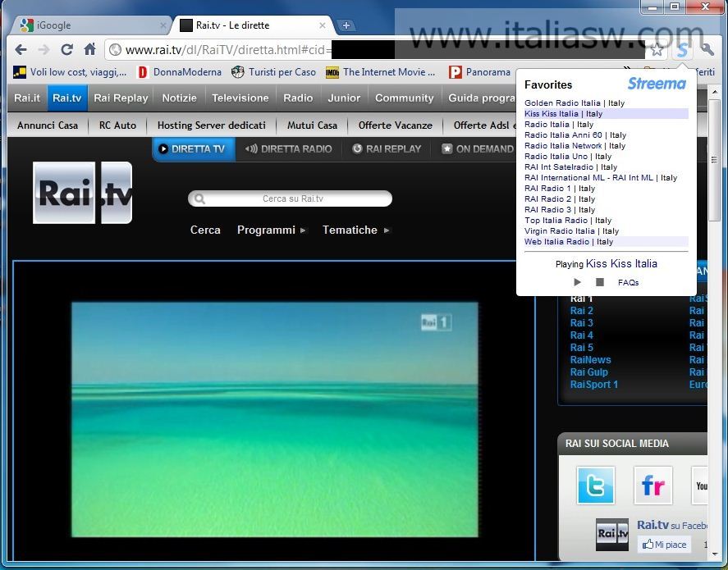Screen dimensions: 728x570
Task: Switch to the Rai 2 channel
Action: 581,311
